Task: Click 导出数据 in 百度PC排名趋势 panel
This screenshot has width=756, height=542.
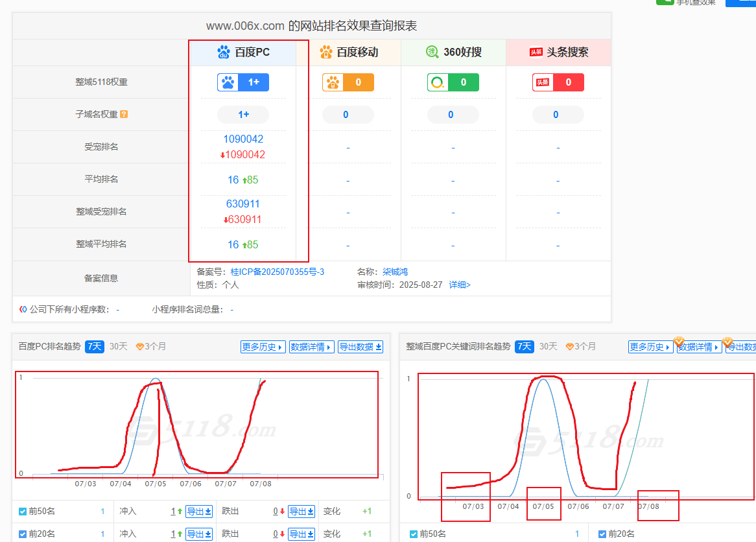Action: 360,347
